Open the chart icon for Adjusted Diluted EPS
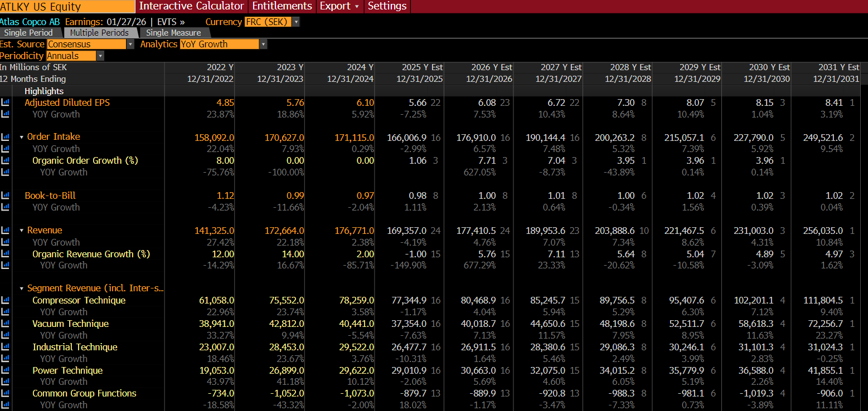The height and width of the screenshot is (411, 868). (x=5, y=102)
